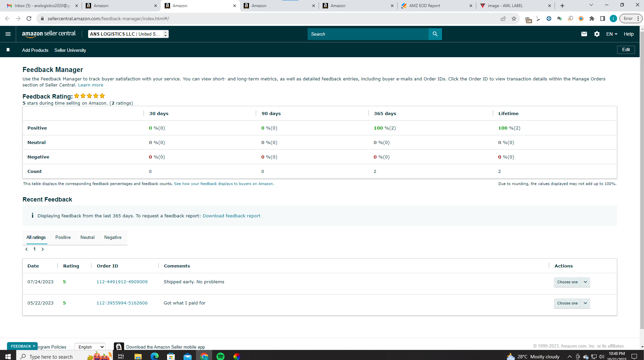Reload the page
The height and width of the screenshot is (360, 644).
pos(29,19)
